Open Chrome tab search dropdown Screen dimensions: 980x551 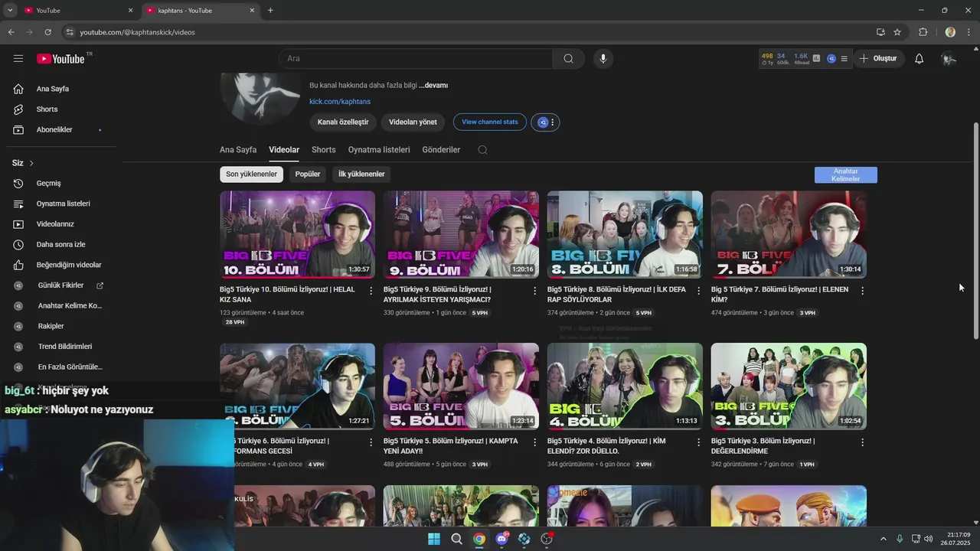10,10
